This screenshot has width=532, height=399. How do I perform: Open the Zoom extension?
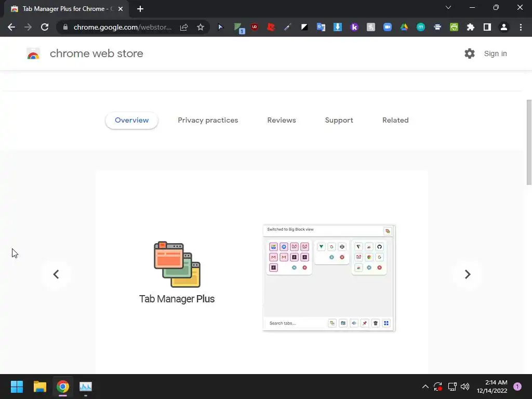388,27
